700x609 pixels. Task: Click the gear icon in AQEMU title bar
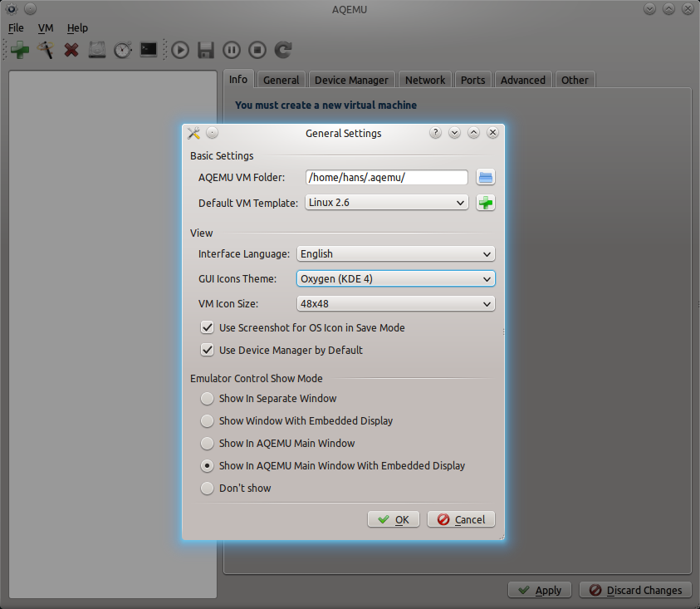click(11, 8)
